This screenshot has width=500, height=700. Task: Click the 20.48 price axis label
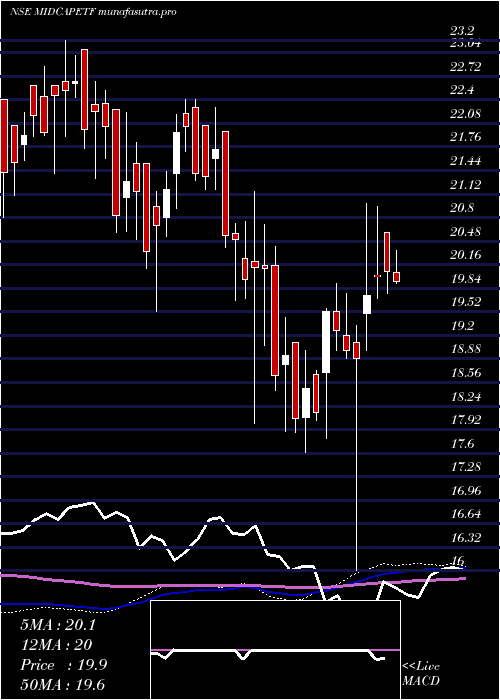(466, 232)
